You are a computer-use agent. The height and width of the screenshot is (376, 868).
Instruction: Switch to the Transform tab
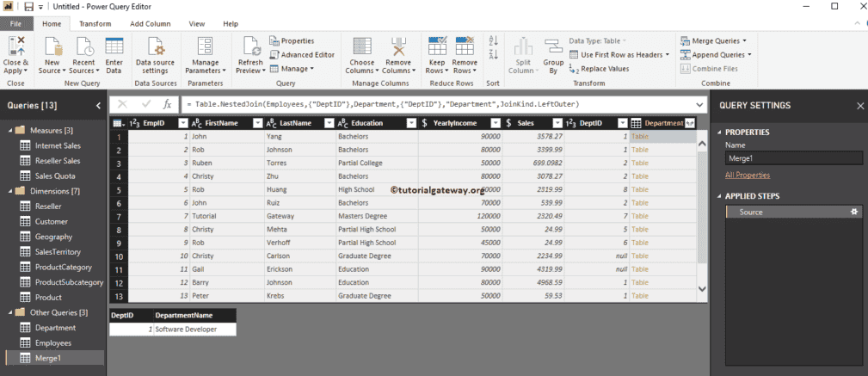[95, 24]
